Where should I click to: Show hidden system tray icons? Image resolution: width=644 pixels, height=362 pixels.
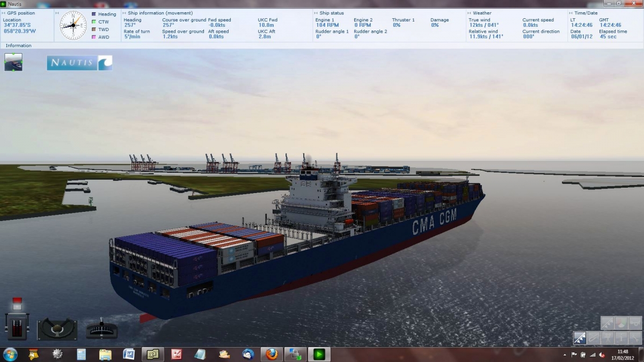click(565, 355)
